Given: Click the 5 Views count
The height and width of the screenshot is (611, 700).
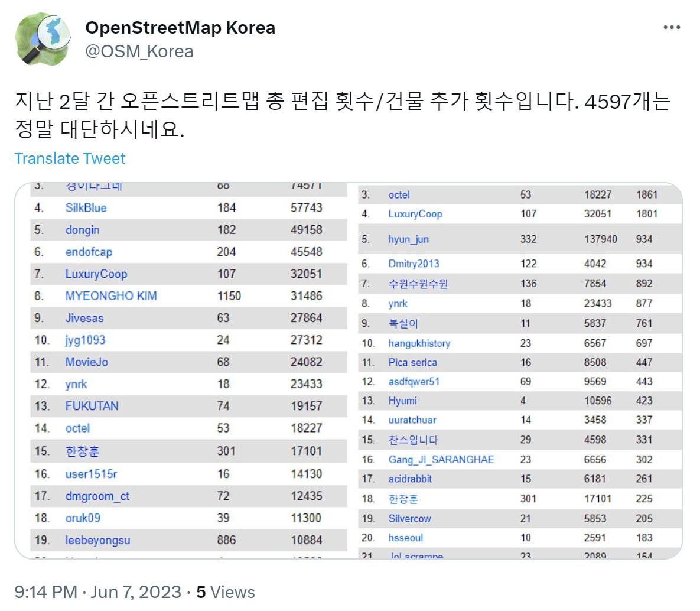Looking at the screenshot, I should coord(226,592).
